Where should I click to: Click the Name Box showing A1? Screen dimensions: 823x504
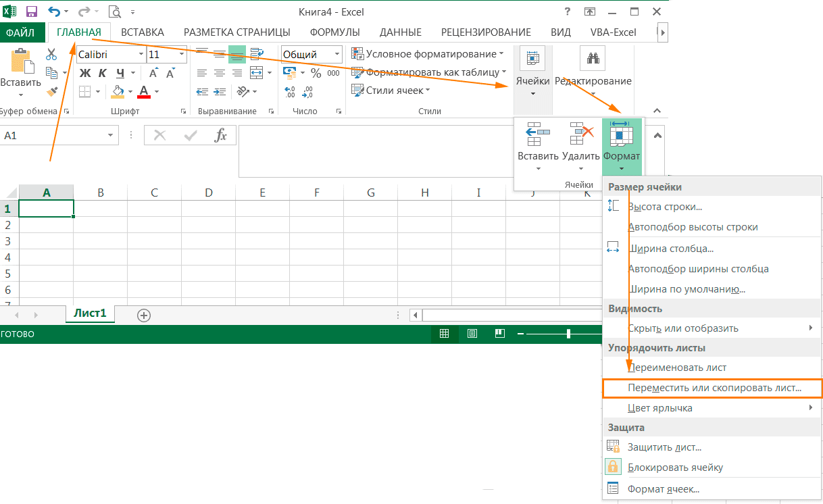(59, 136)
